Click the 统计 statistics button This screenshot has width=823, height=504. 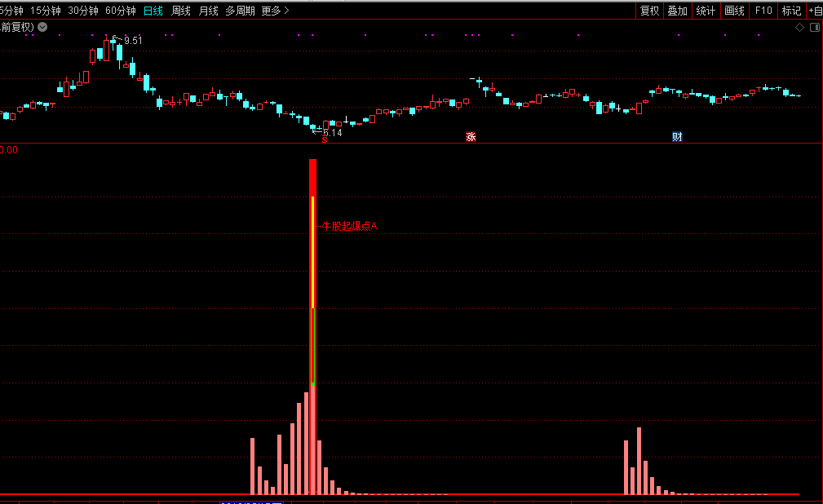click(706, 11)
